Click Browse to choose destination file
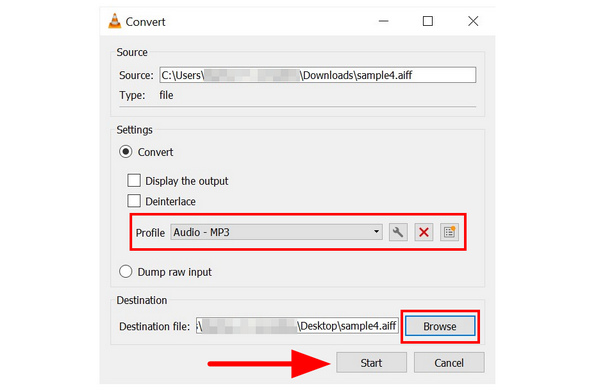The width and height of the screenshot is (600, 390). (440, 326)
